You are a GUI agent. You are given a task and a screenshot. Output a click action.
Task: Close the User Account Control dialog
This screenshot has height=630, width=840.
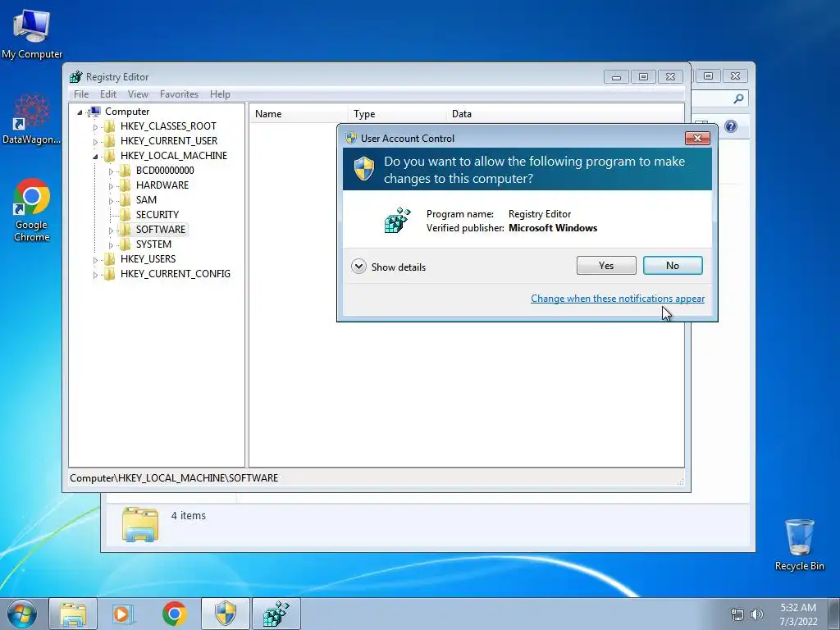697,138
